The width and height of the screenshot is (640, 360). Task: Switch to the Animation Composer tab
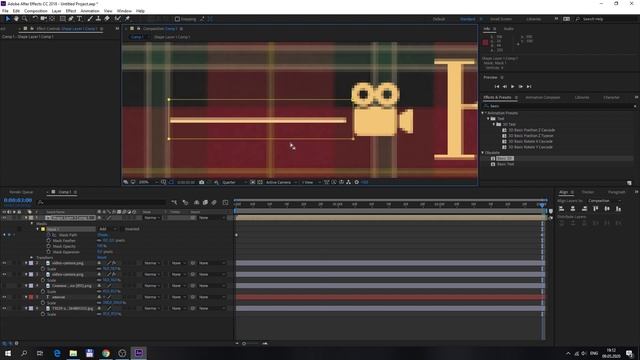[542, 98]
